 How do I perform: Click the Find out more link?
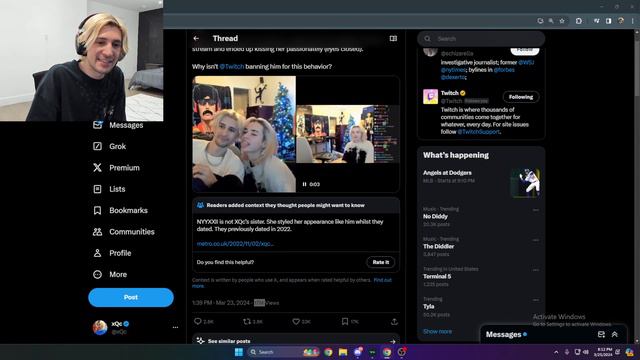(382, 280)
